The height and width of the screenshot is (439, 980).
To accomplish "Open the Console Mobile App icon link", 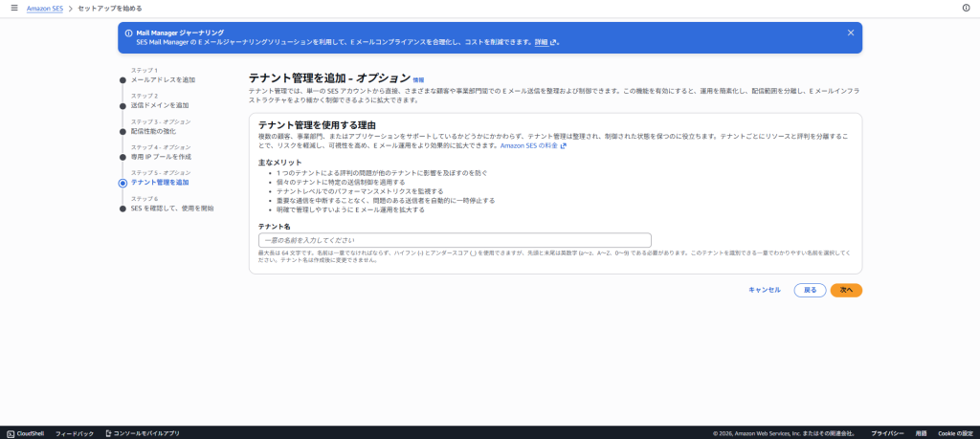I will point(108,433).
